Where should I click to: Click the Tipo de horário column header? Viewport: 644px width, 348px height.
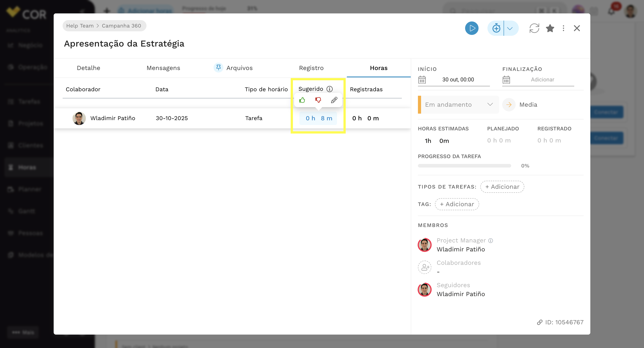point(266,89)
